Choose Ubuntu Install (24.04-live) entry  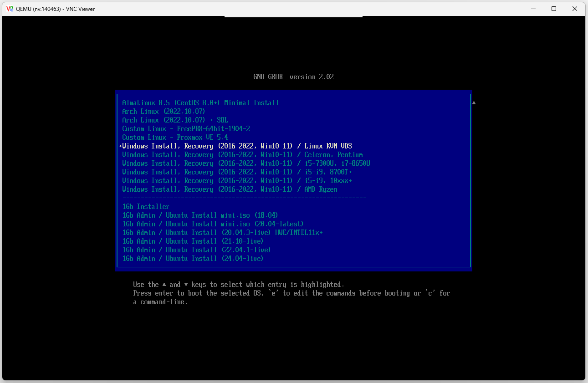pyautogui.click(x=193, y=259)
